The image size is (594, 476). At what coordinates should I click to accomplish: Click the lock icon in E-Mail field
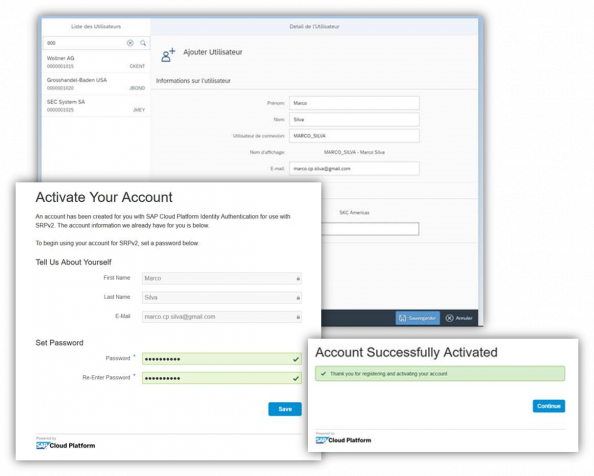pos(298,317)
